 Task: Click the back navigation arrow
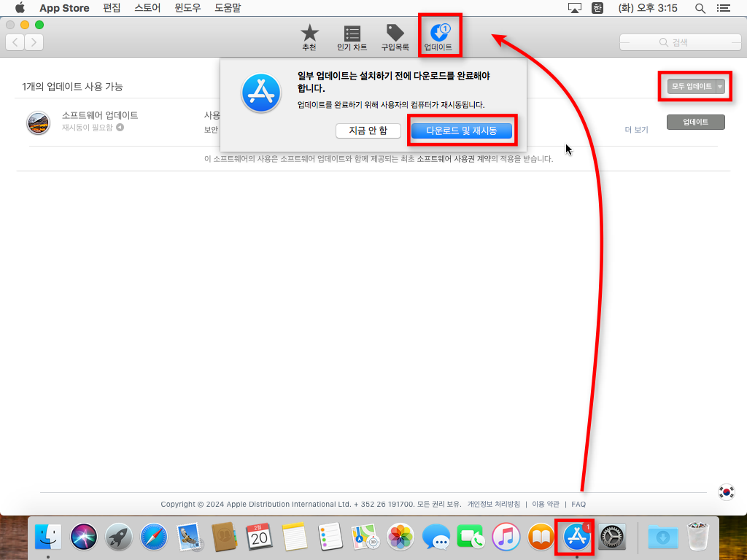pyautogui.click(x=15, y=42)
